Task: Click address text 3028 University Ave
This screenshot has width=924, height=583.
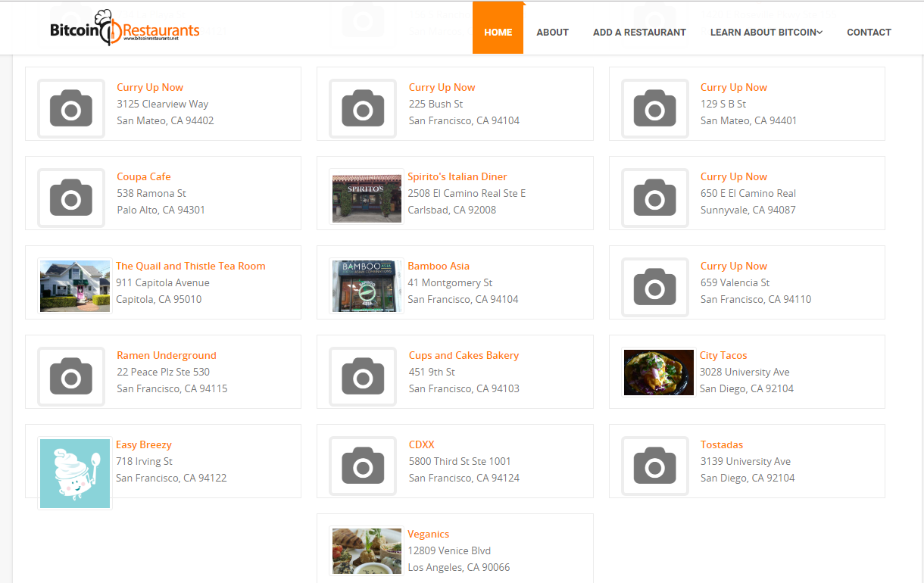Action: coord(745,372)
